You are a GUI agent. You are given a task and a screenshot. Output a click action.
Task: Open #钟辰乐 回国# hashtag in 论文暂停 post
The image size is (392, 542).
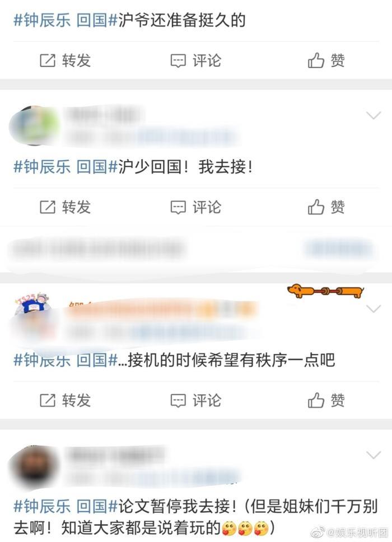pyautogui.click(x=66, y=506)
